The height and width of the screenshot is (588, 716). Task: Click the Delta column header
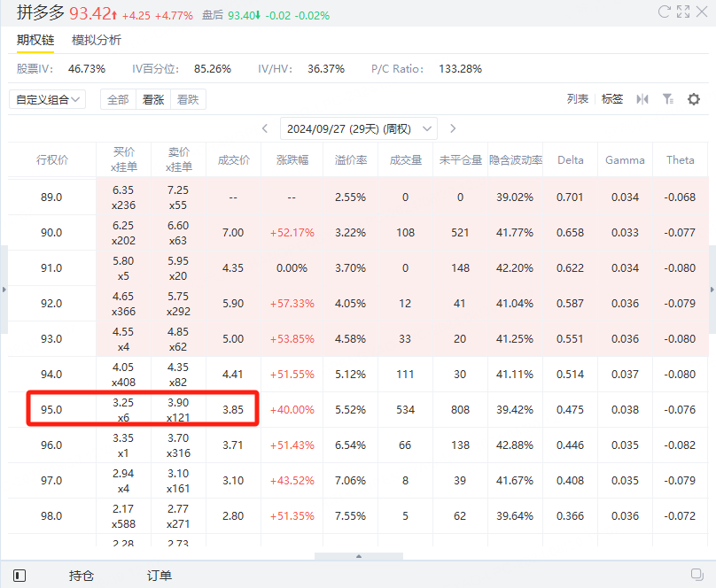571,160
